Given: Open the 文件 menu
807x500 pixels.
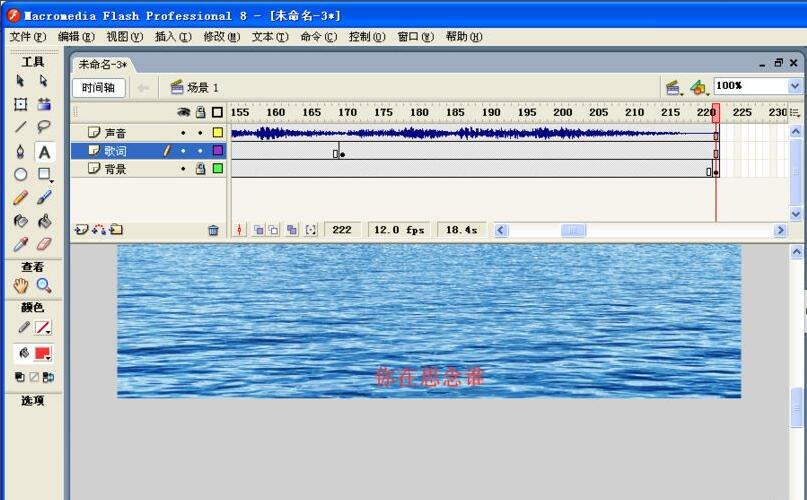Looking at the screenshot, I should [x=27, y=37].
